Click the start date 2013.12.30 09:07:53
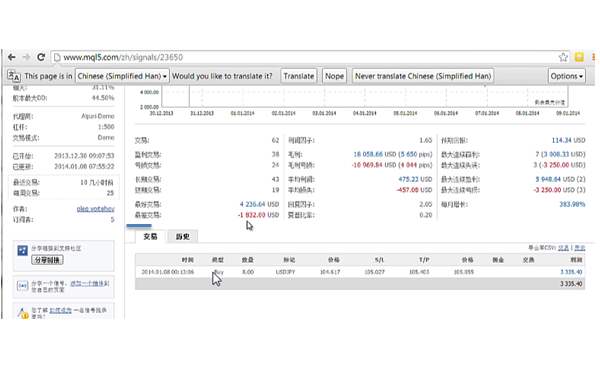Image resolution: width=600 pixels, height=368 pixels. 84,156
